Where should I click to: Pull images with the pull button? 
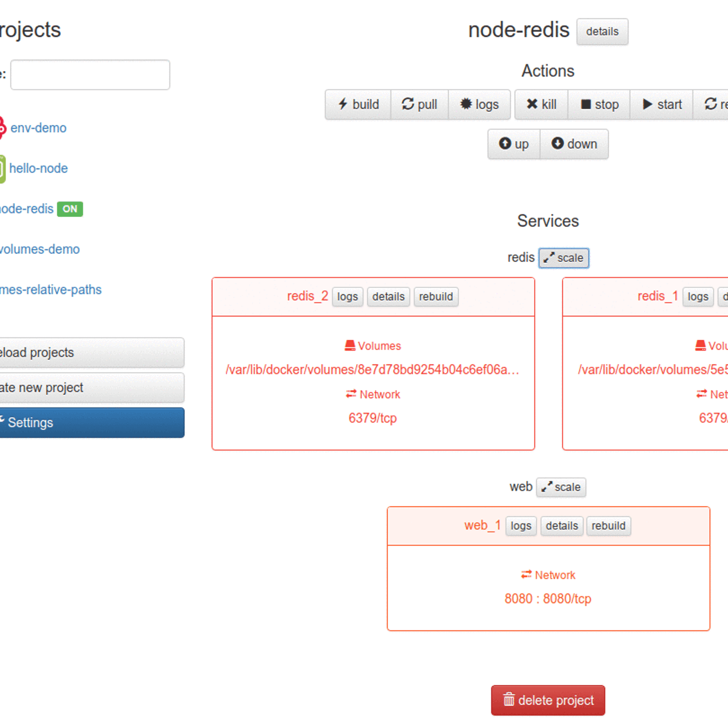click(420, 105)
